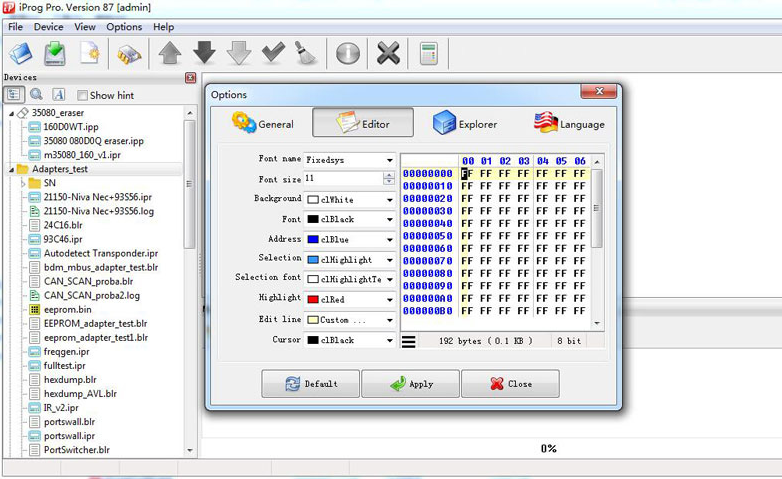Switch to the General tab in Options
Viewport: 782px width, 479px height.
(x=263, y=123)
